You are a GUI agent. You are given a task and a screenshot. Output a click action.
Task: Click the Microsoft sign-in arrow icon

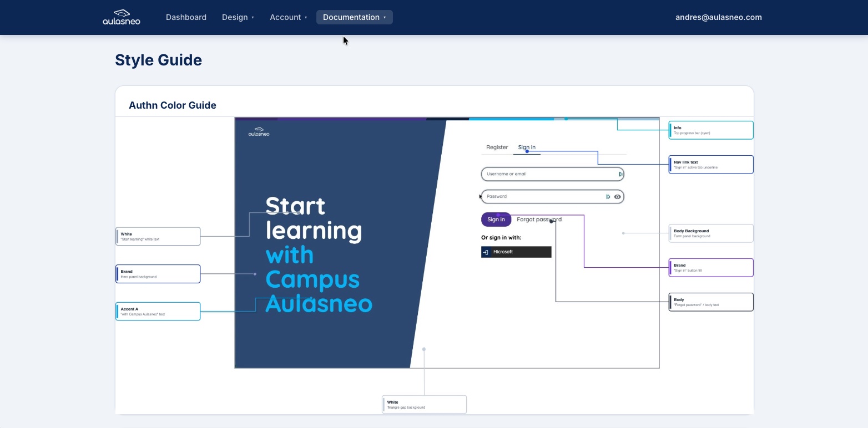[x=486, y=252]
